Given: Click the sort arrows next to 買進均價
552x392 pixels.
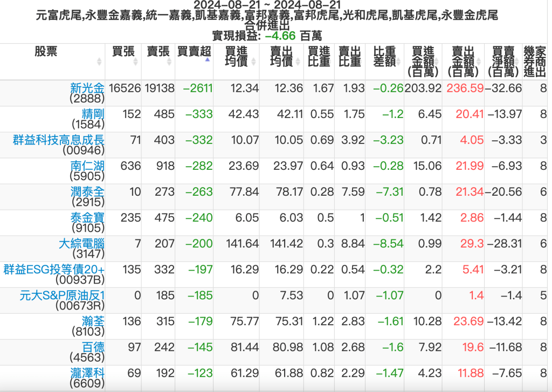Looking at the screenshot, I should (253, 61).
